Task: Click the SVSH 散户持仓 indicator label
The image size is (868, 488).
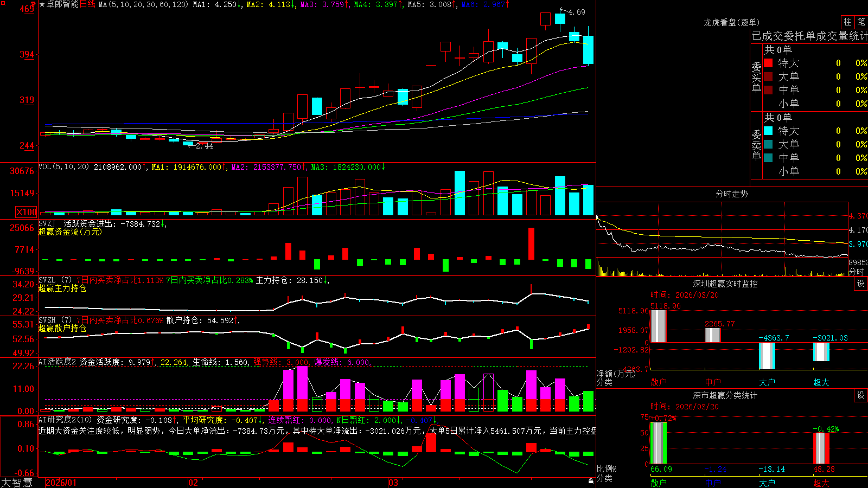Action: [x=55, y=320]
